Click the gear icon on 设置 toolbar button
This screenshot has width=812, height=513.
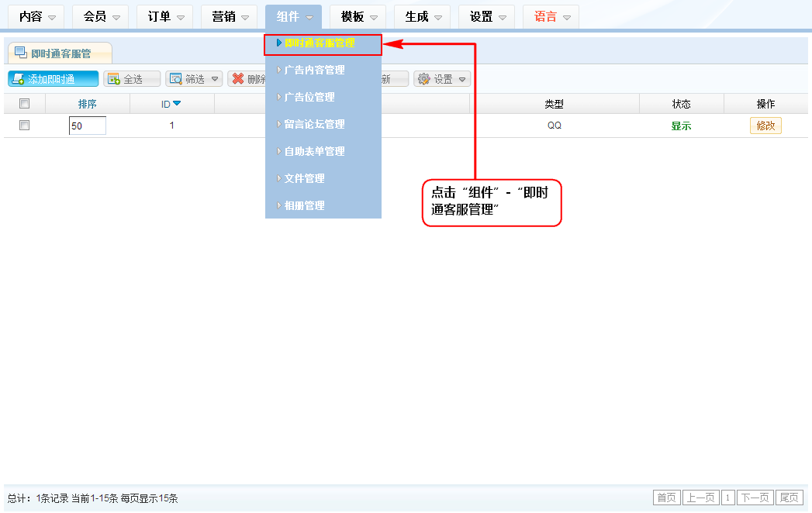tap(424, 79)
